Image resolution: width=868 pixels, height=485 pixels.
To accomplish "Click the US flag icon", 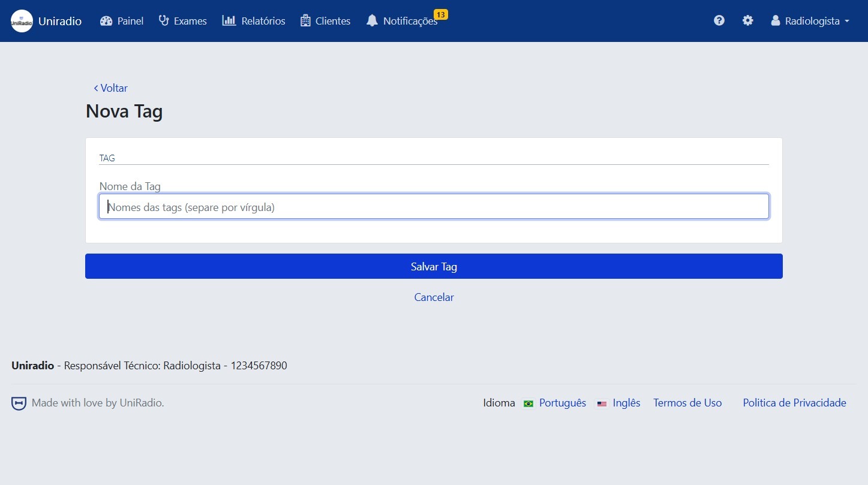I will 602,403.
